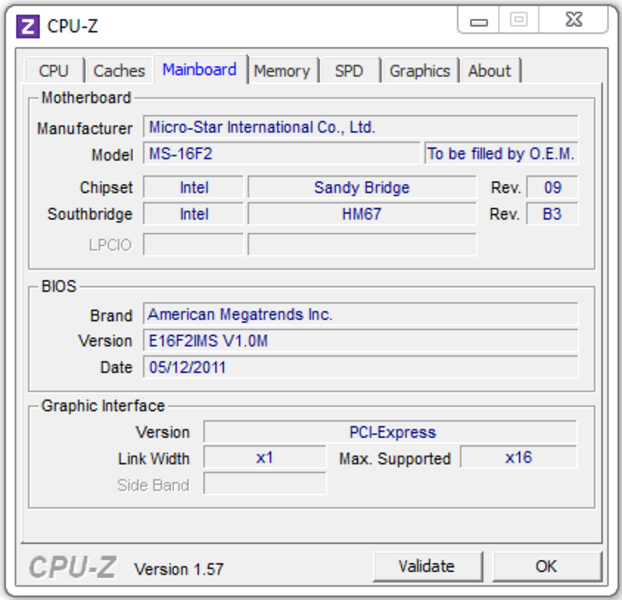Click the Manufacturer label
The height and width of the screenshot is (600, 622).
pos(84,128)
